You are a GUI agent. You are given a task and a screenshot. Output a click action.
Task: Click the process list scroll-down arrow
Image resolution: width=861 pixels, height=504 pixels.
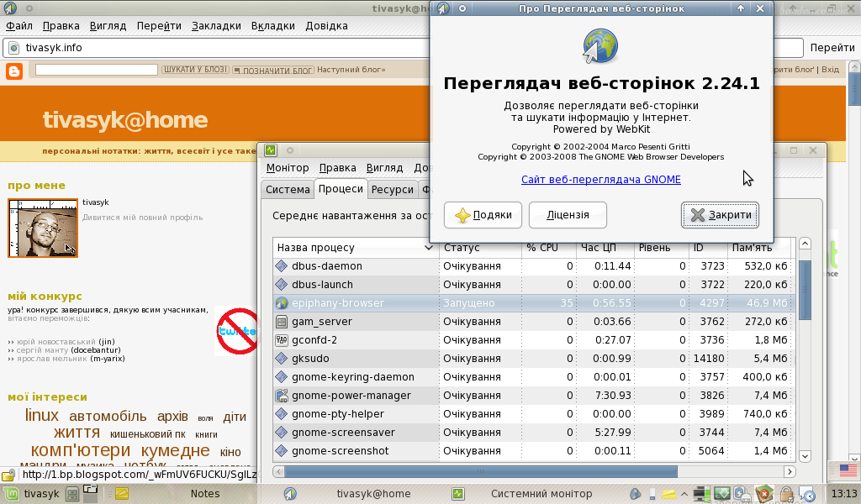805,456
